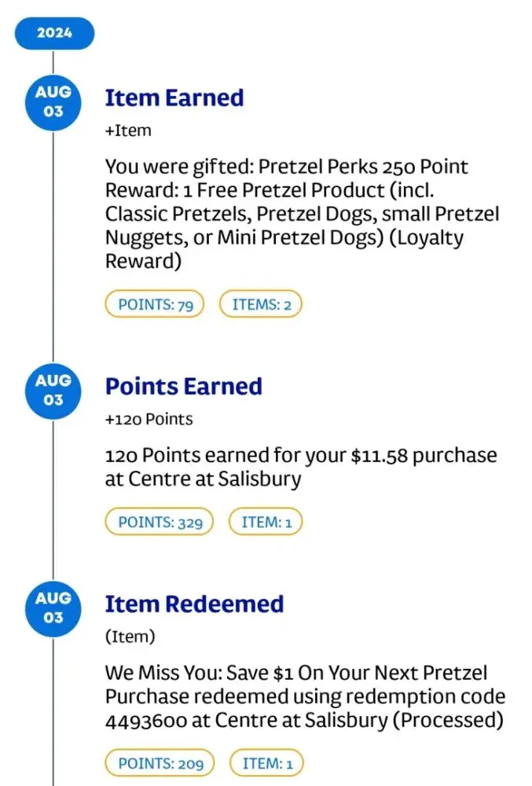The height and width of the screenshot is (786, 532).
Task: Tap the POINTS: 329 badge
Action: point(160,522)
